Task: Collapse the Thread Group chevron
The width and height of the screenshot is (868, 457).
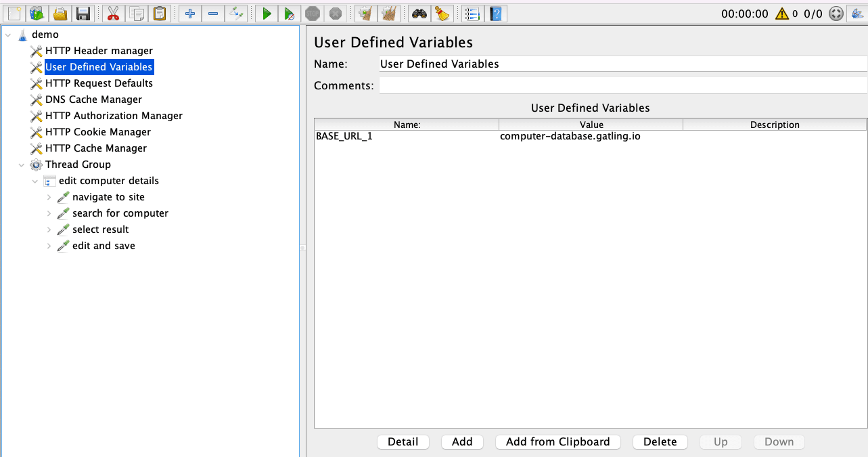Action: [22, 165]
